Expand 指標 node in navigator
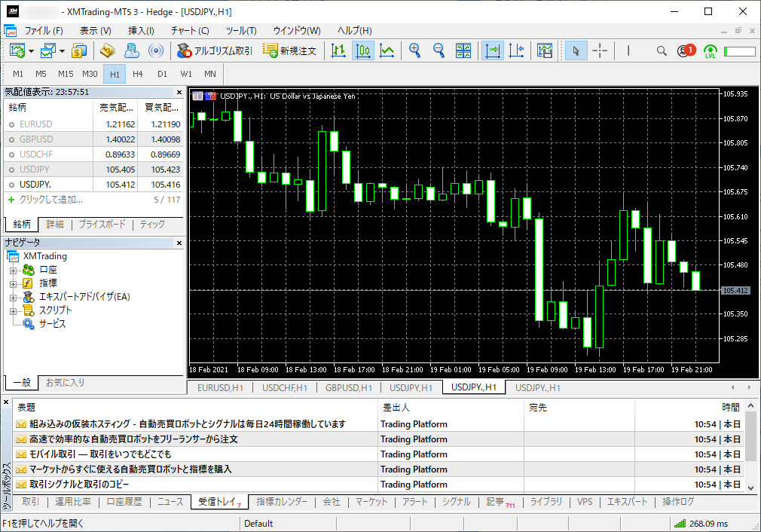The width and height of the screenshot is (761, 532). tap(13, 284)
